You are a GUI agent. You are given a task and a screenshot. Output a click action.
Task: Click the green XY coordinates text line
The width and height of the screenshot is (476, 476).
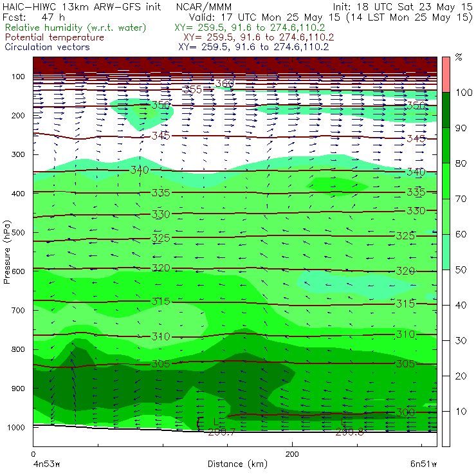[x=250, y=28]
